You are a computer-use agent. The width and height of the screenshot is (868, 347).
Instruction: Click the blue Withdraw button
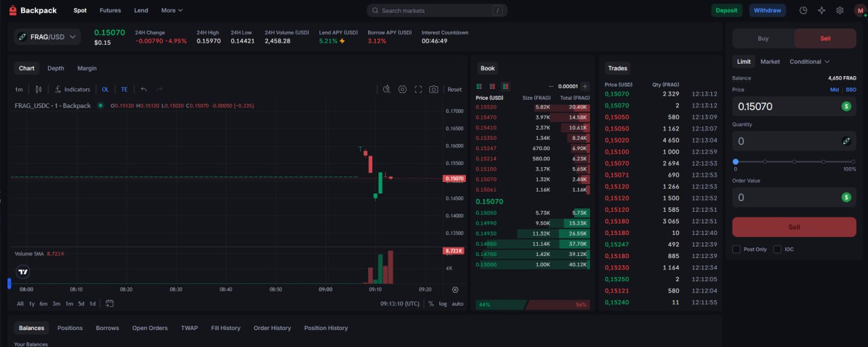coord(768,10)
